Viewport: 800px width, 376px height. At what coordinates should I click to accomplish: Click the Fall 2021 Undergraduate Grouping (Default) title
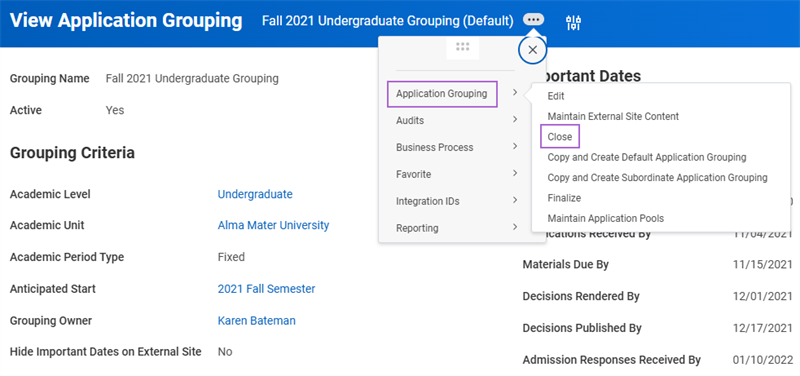[x=388, y=21]
